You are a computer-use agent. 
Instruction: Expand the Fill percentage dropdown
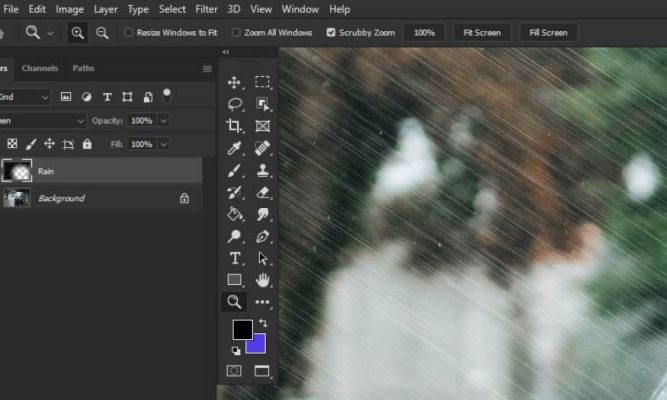click(164, 144)
